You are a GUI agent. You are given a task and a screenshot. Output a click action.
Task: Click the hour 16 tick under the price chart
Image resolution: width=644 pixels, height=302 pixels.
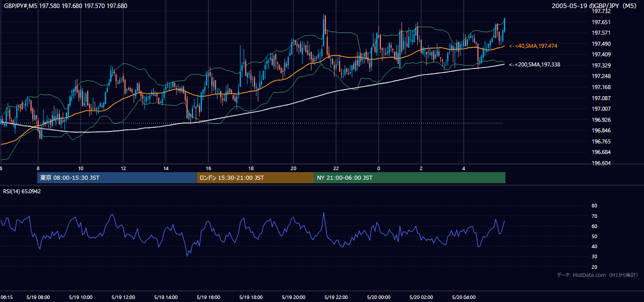[208, 168]
